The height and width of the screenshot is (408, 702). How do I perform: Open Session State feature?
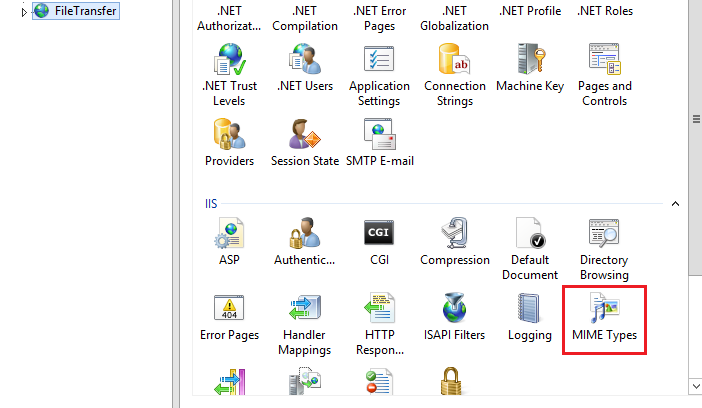pos(305,142)
